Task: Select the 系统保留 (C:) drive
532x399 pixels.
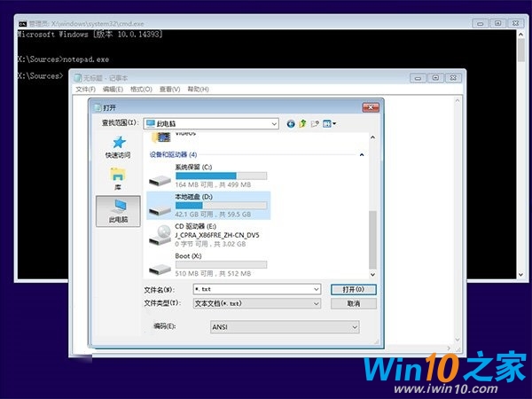Action: click(208, 173)
